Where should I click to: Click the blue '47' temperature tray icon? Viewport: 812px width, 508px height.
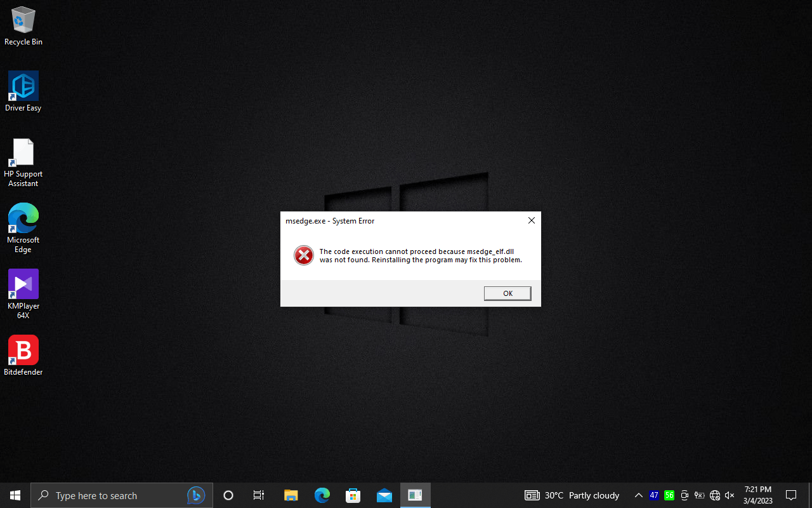654,495
